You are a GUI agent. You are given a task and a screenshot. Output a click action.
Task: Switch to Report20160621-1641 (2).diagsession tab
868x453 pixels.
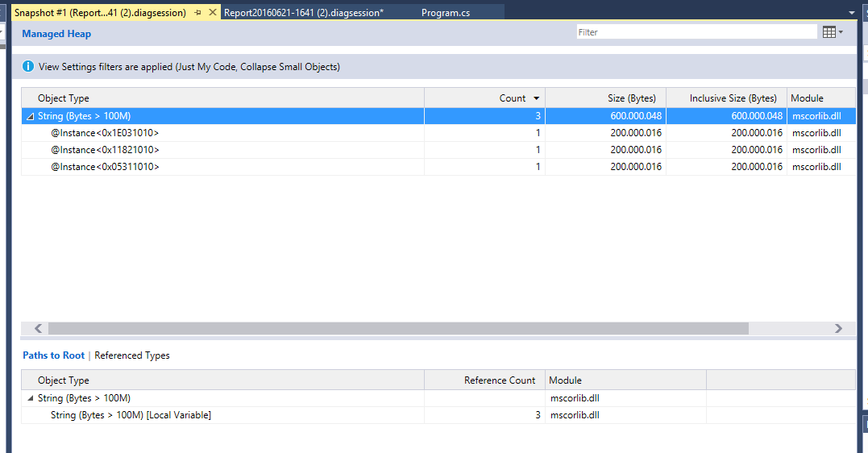click(x=303, y=12)
